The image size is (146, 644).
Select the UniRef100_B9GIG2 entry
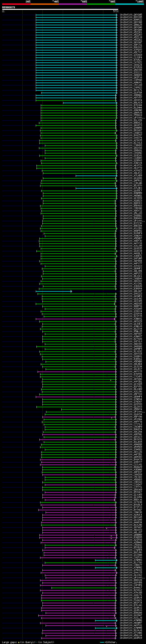pos(131,48)
